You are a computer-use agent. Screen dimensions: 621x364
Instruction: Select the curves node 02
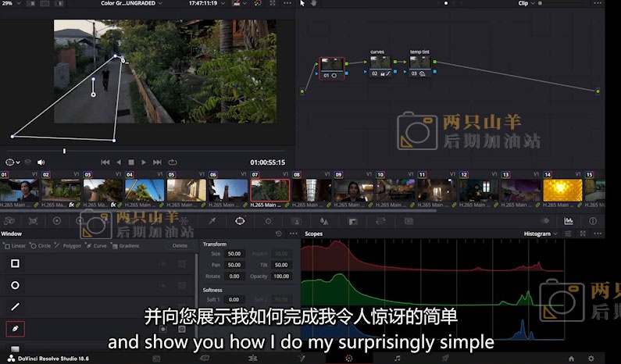(x=380, y=66)
